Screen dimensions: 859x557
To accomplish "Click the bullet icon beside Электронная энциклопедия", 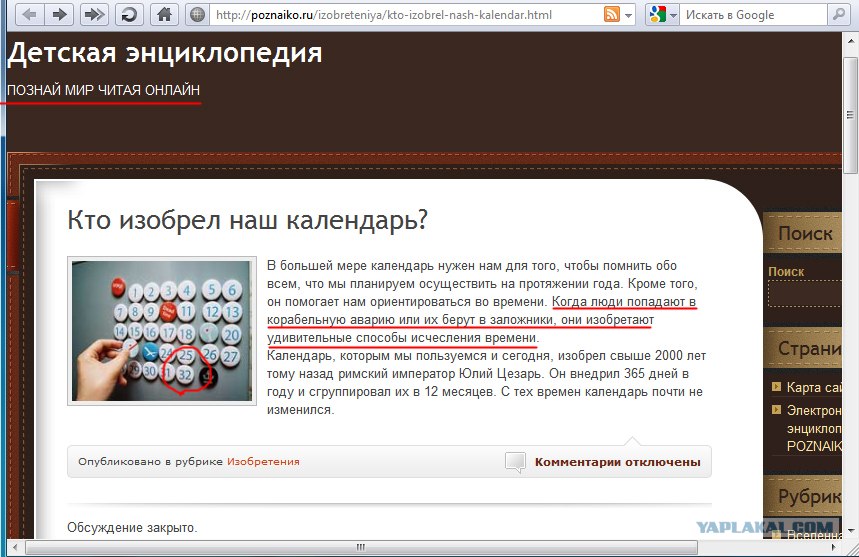I will (x=776, y=409).
